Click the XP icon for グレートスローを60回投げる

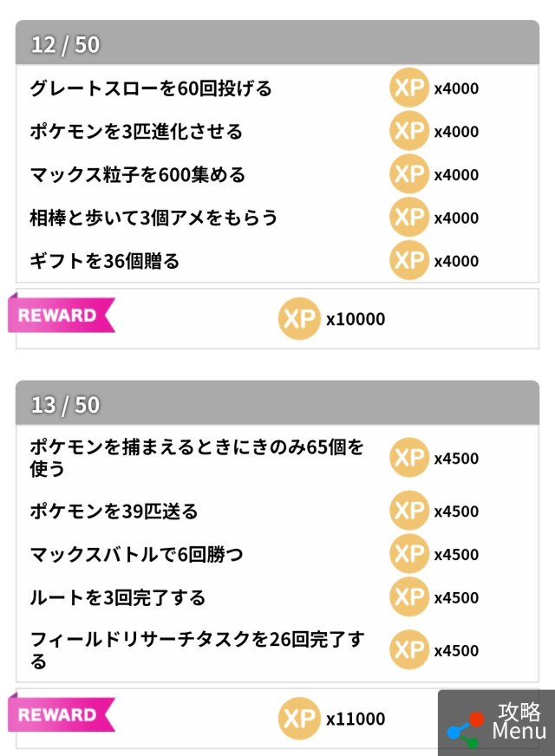tap(409, 88)
